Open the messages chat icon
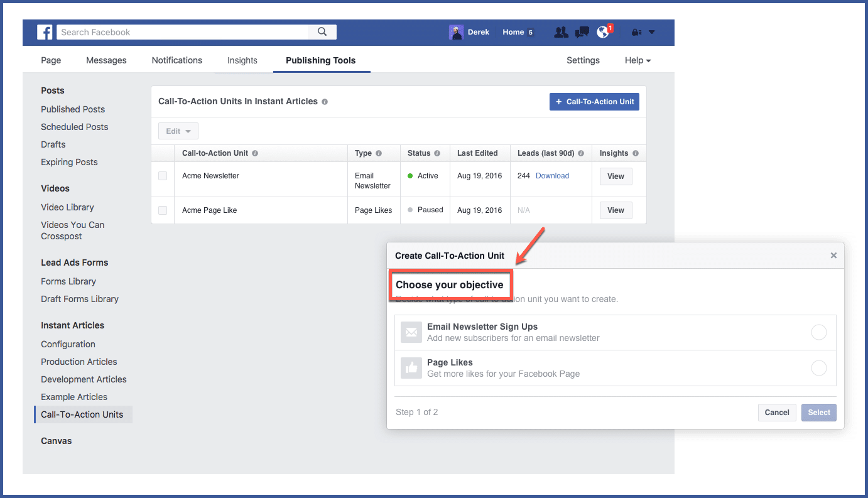This screenshot has width=868, height=498. 582,32
